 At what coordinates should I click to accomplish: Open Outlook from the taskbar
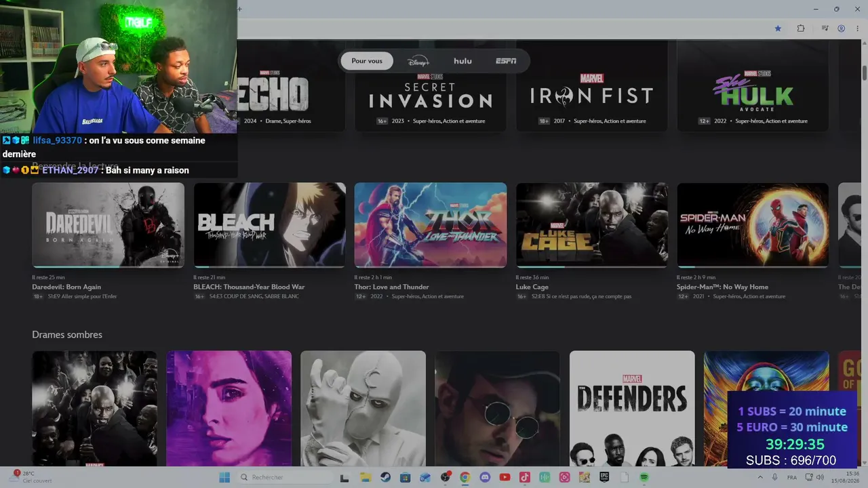point(425,477)
